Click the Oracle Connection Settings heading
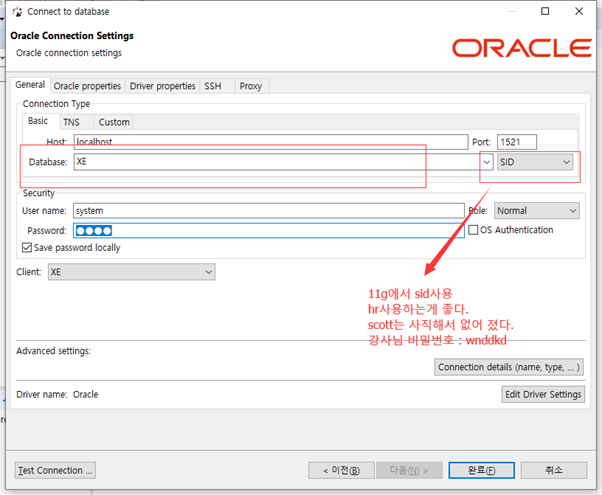This screenshot has height=495, width=602. pos(72,36)
